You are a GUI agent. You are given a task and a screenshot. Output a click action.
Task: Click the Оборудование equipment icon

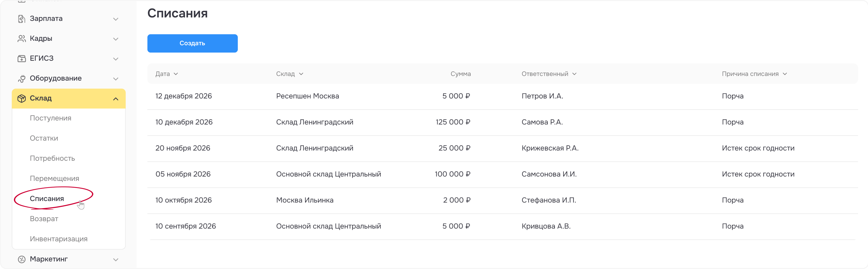22,79
